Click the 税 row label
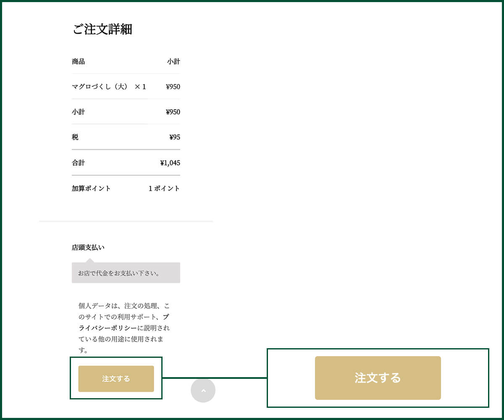Image resolution: width=504 pixels, height=420 pixels. [75, 137]
